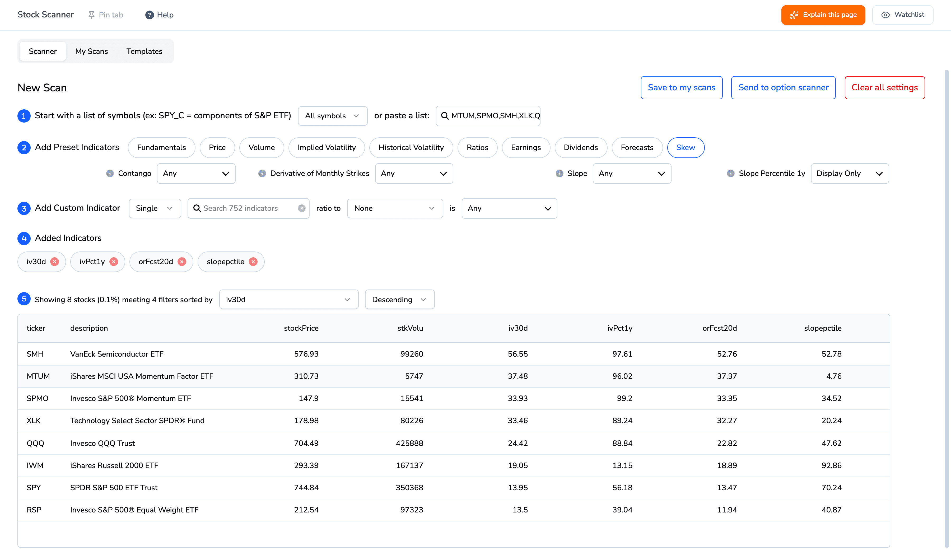Select the Volume preset
The width and height of the screenshot is (951, 560).
262,148
